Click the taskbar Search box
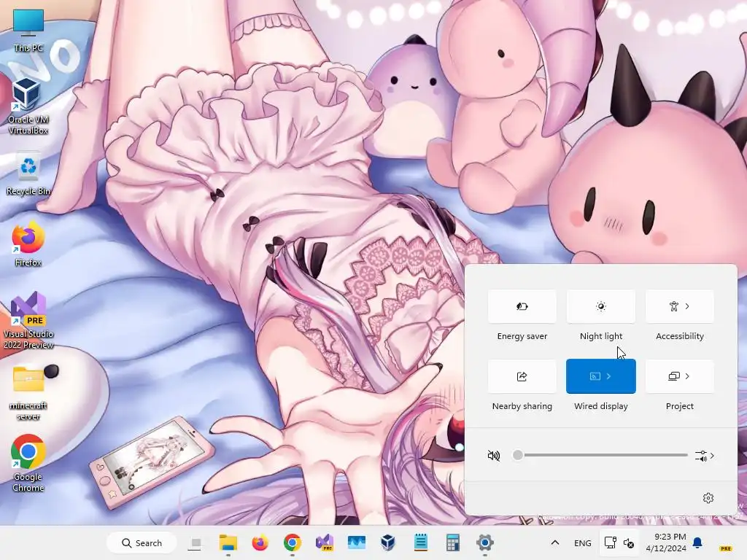The width and height of the screenshot is (747, 560). click(142, 542)
